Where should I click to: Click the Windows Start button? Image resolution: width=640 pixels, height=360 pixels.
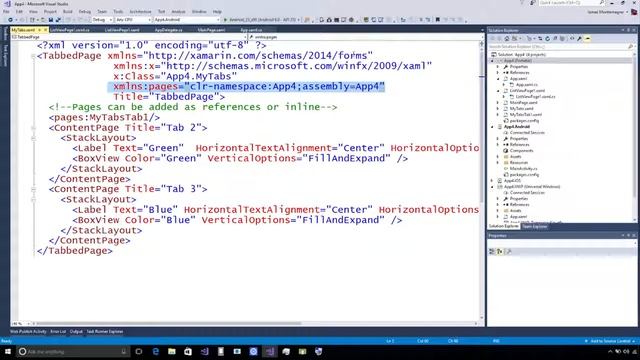pyautogui.click(x=8, y=351)
